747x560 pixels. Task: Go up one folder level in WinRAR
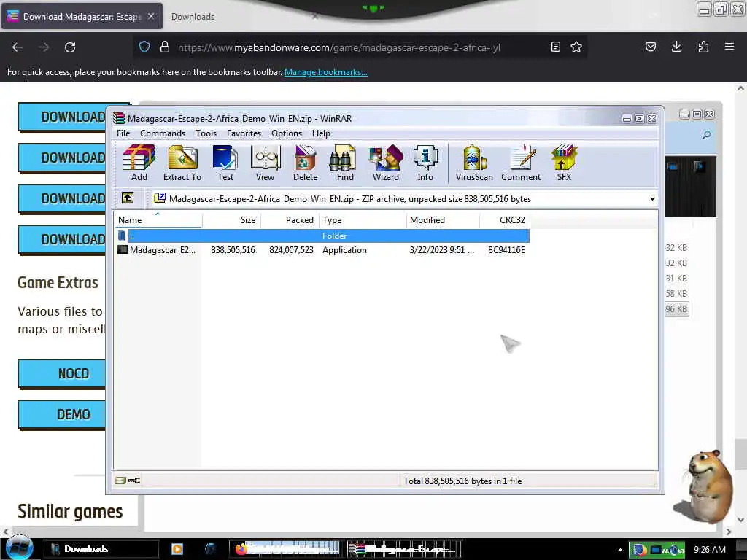(x=128, y=198)
